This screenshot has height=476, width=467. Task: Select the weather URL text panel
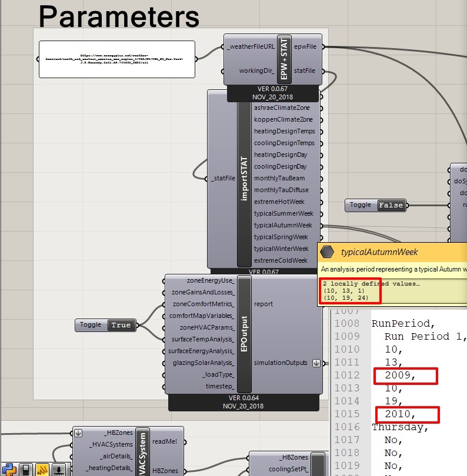click(117, 59)
